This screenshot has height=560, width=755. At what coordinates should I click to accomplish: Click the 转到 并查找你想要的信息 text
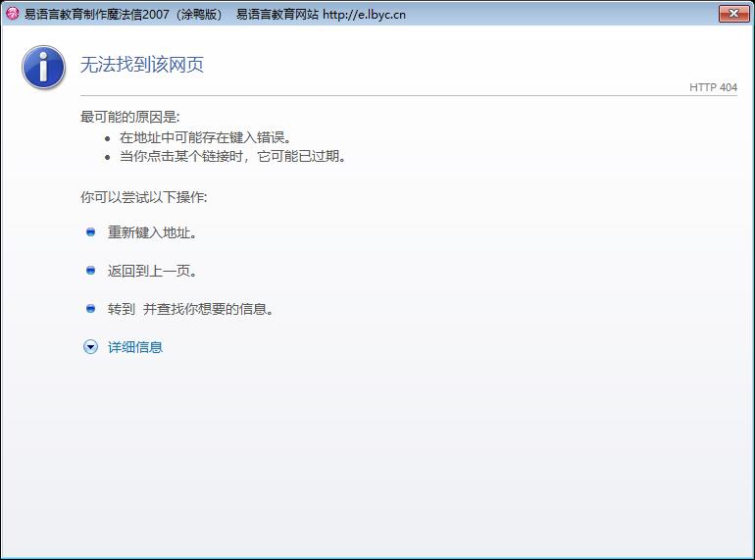[x=191, y=309]
